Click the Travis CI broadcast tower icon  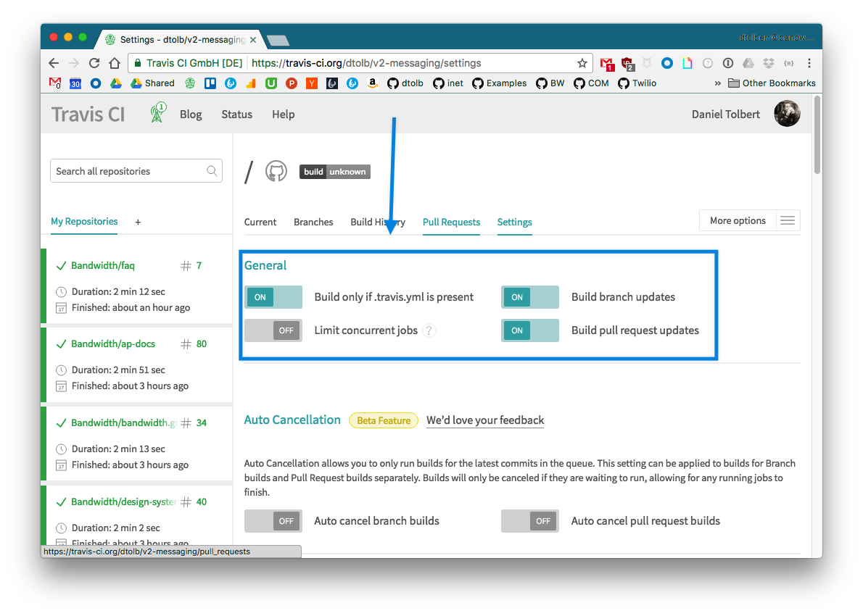tap(159, 112)
